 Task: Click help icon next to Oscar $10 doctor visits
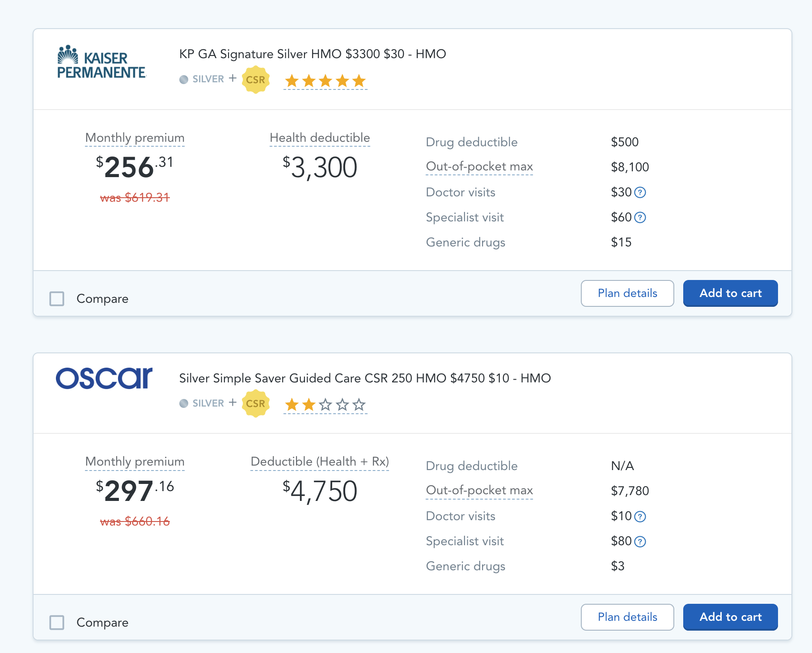coord(640,517)
